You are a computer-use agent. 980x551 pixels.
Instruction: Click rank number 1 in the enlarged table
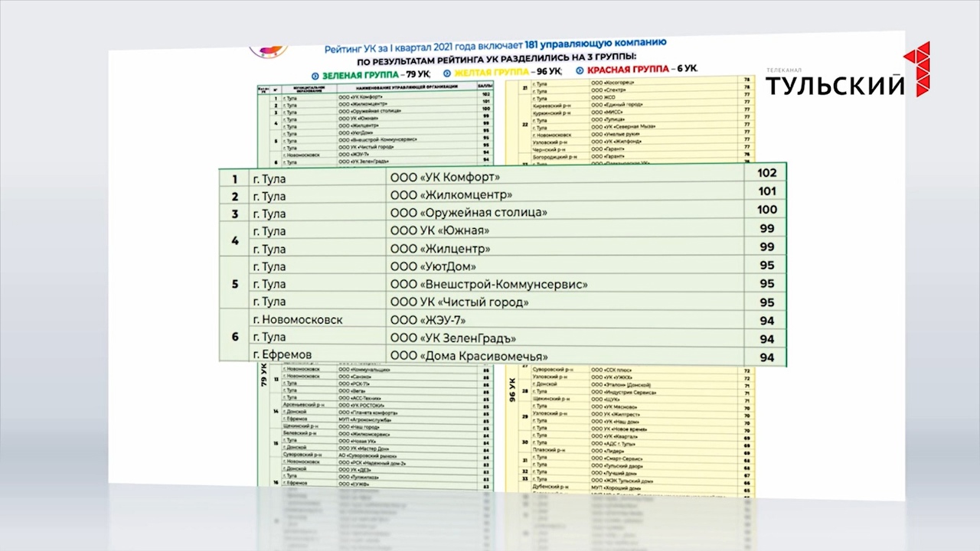(x=235, y=179)
